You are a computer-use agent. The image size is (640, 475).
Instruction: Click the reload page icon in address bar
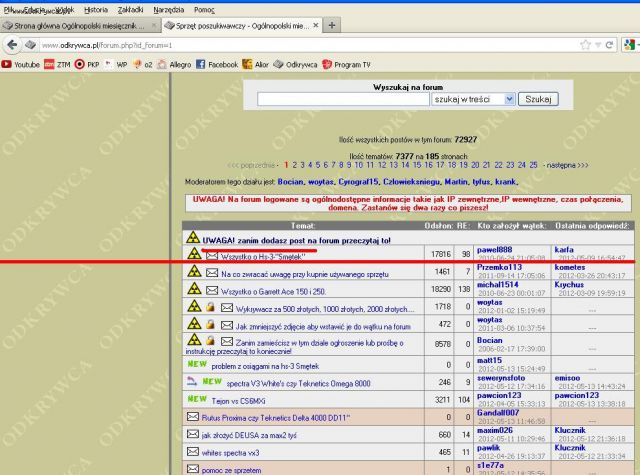[x=609, y=45]
